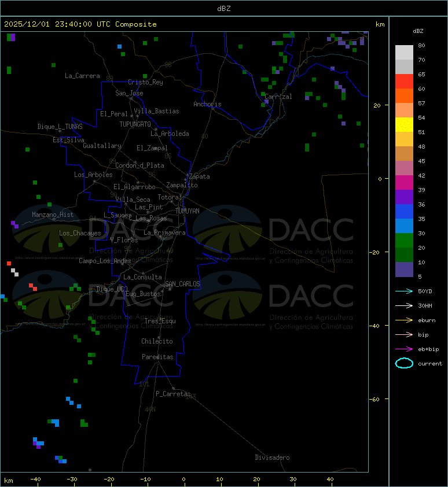Click the TUPUNGATO label on map
The image size is (448, 487).
(x=135, y=124)
